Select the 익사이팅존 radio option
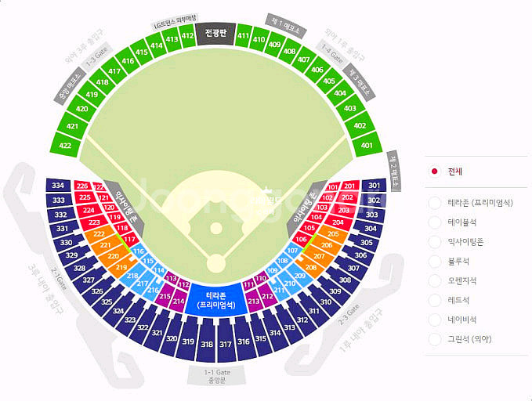Image resolution: width=532 pixels, height=401 pixels. point(434,242)
